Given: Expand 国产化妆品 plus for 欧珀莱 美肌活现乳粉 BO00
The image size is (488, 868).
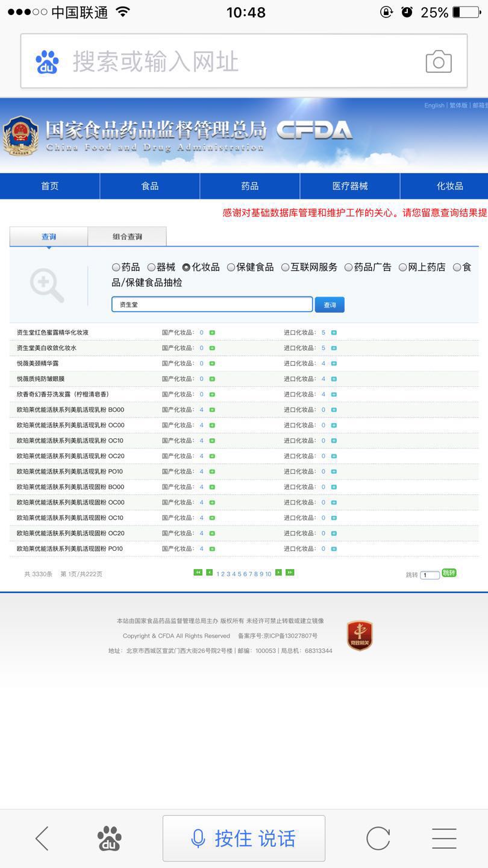Looking at the screenshot, I should coord(212,410).
